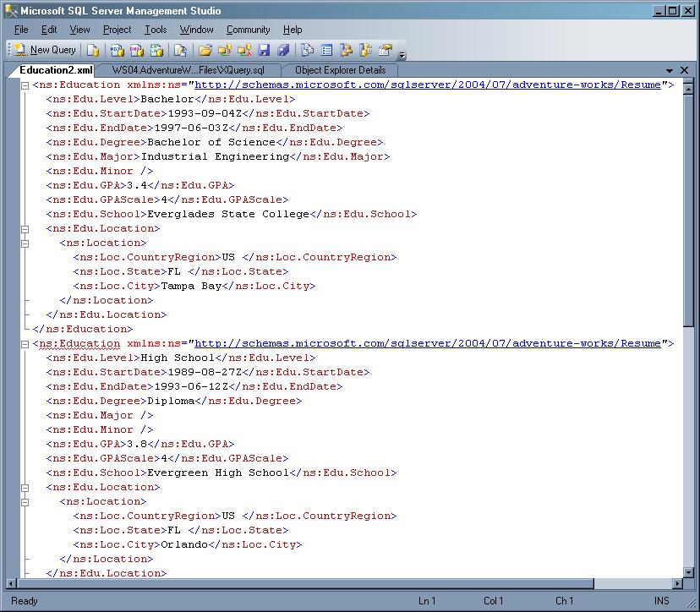Open the Edit menu
Viewport: 700px width, 612px height.
coord(49,30)
